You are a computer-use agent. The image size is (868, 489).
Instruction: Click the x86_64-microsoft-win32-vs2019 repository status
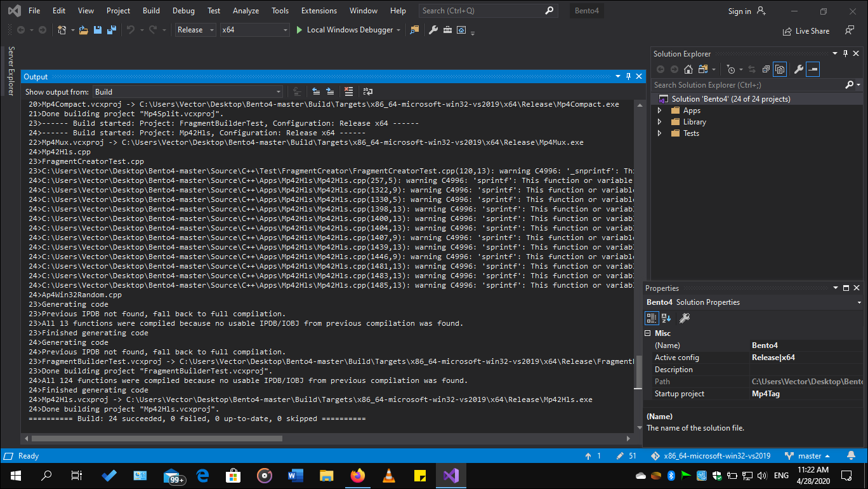point(711,456)
